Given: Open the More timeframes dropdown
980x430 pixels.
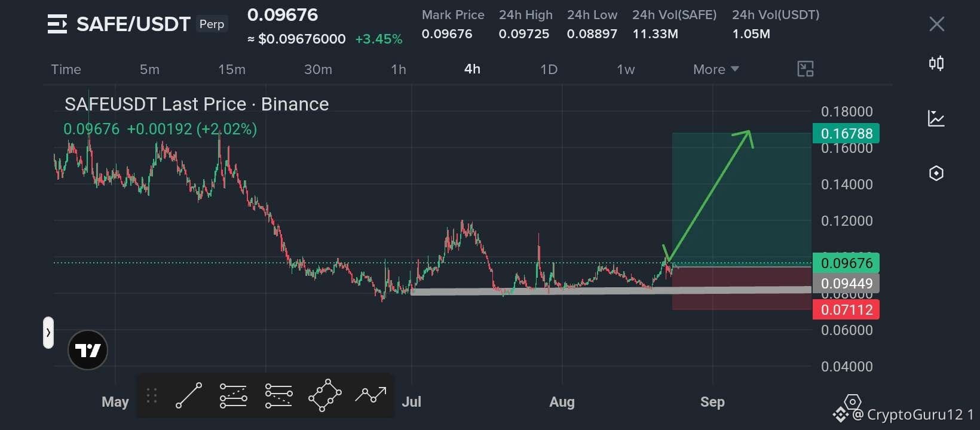Looking at the screenshot, I should (x=716, y=69).
